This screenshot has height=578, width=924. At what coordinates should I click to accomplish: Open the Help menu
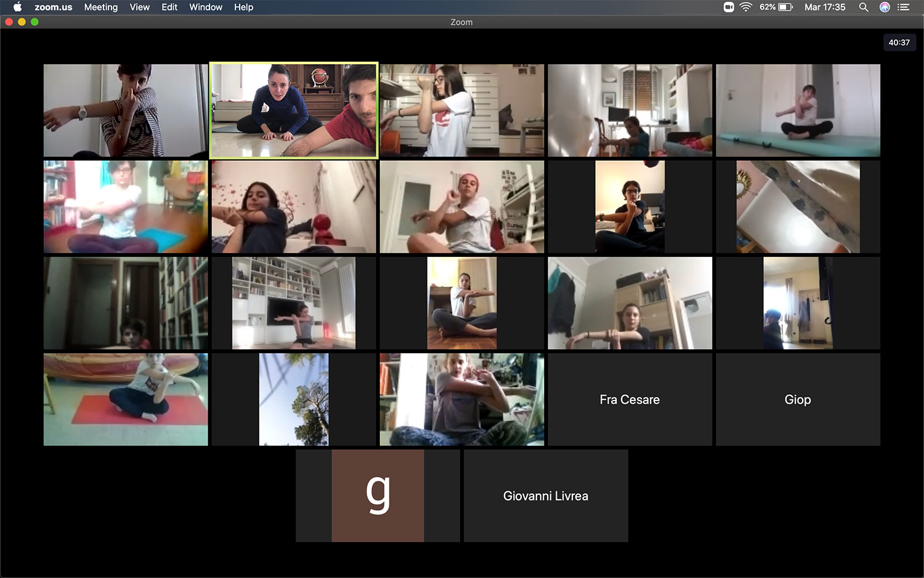click(243, 7)
